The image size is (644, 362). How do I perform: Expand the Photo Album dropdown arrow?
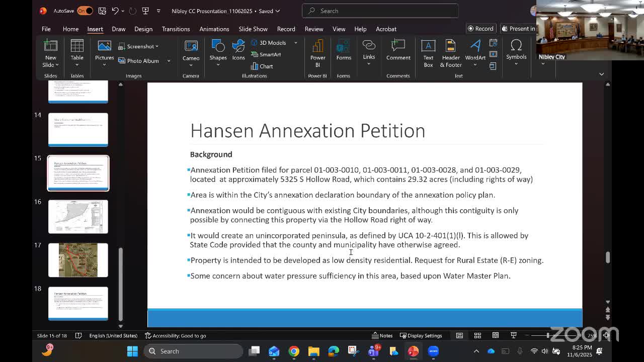(x=169, y=61)
